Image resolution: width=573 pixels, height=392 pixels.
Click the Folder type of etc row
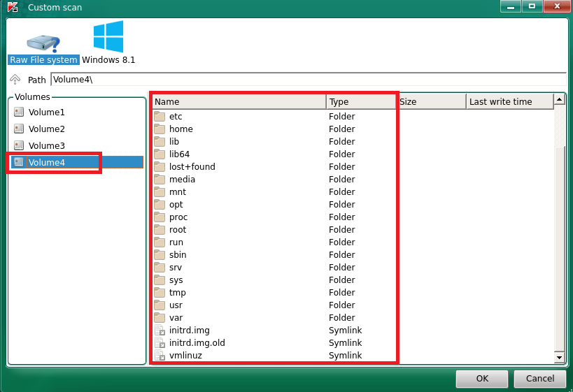[342, 117]
